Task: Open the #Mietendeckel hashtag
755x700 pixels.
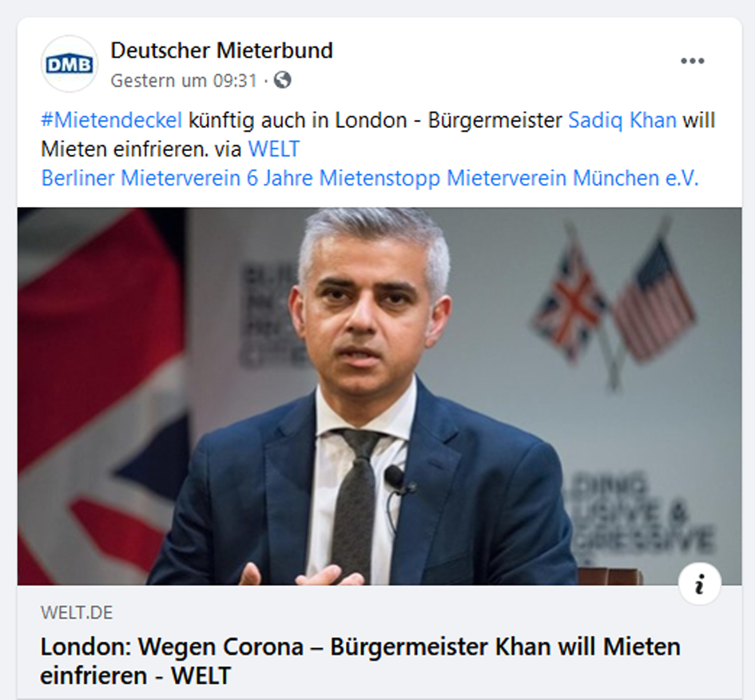Action: click(x=112, y=121)
